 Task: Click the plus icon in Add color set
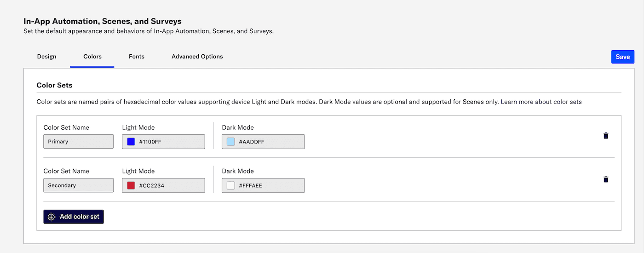[51, 217]
